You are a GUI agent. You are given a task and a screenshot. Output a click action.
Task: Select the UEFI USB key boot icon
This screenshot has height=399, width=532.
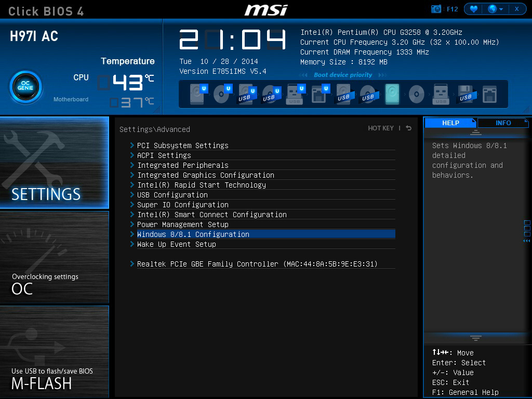coord(295,94)
